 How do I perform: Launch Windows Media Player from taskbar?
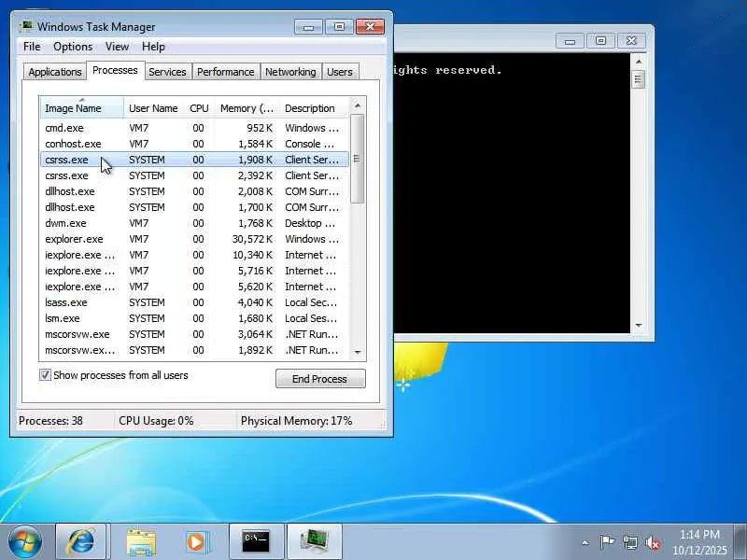(197, 542)
